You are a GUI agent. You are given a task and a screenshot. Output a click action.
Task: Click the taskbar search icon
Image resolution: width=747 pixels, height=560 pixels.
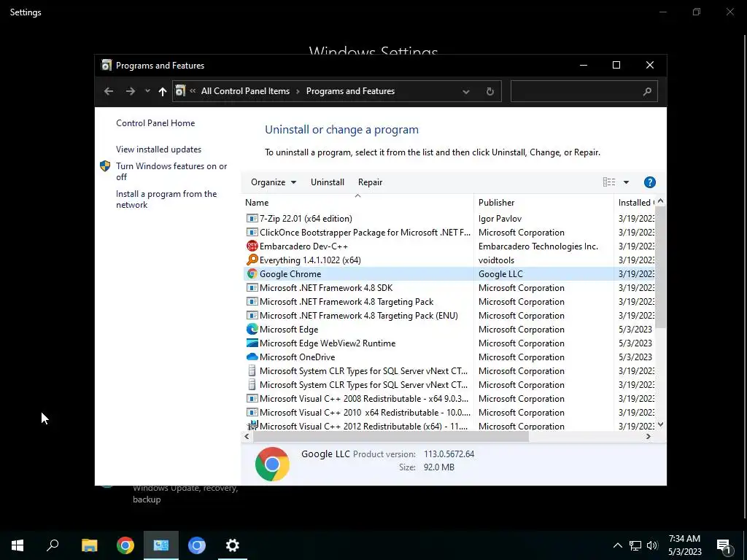tap(53, 545)
